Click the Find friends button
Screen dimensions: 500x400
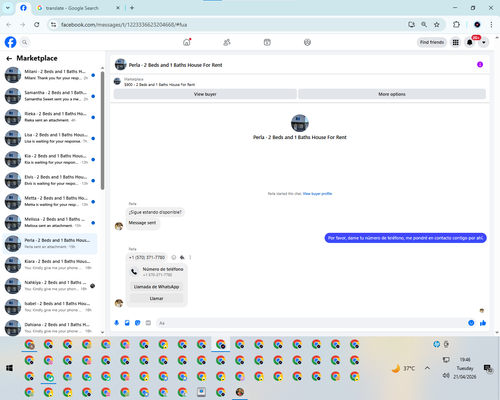(x=432, y=42)
